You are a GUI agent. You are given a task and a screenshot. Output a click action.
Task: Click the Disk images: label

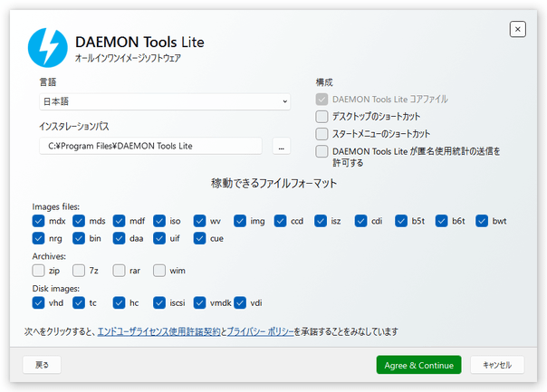pyautogui.click(x=56, y=289)
